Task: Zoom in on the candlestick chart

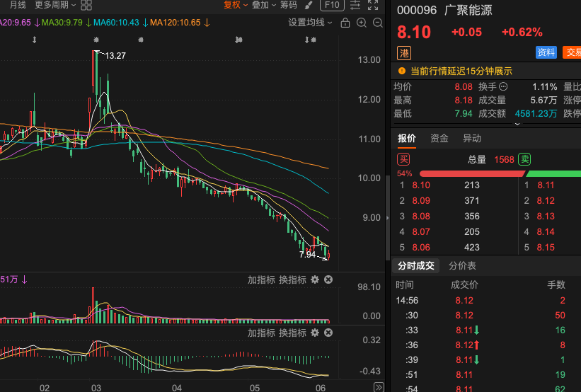Action: (x=362, y=23)
